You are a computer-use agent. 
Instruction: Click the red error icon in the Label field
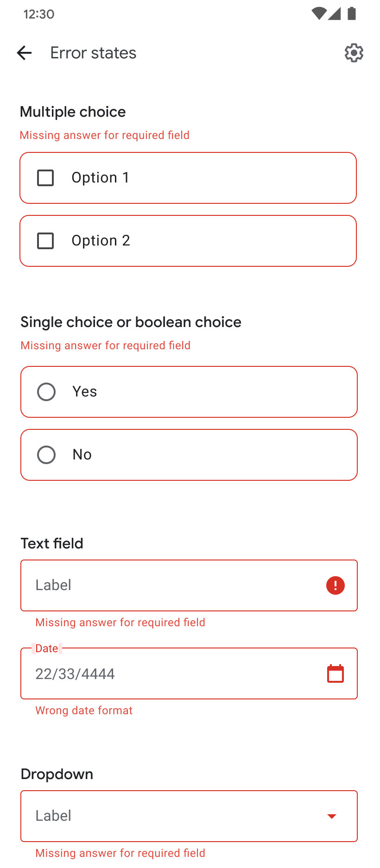click(335, 585)
